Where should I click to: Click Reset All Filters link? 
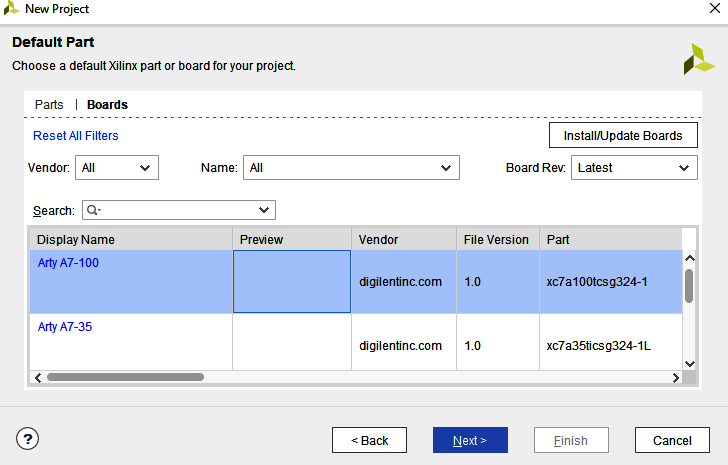(x=76, y=136)
